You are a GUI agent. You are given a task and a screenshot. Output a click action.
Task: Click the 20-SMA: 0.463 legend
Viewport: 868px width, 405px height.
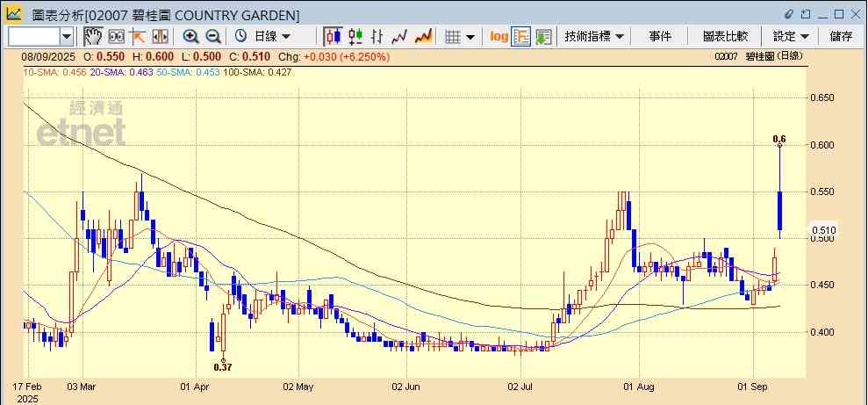pyautogui.click(x=123, y=73)
